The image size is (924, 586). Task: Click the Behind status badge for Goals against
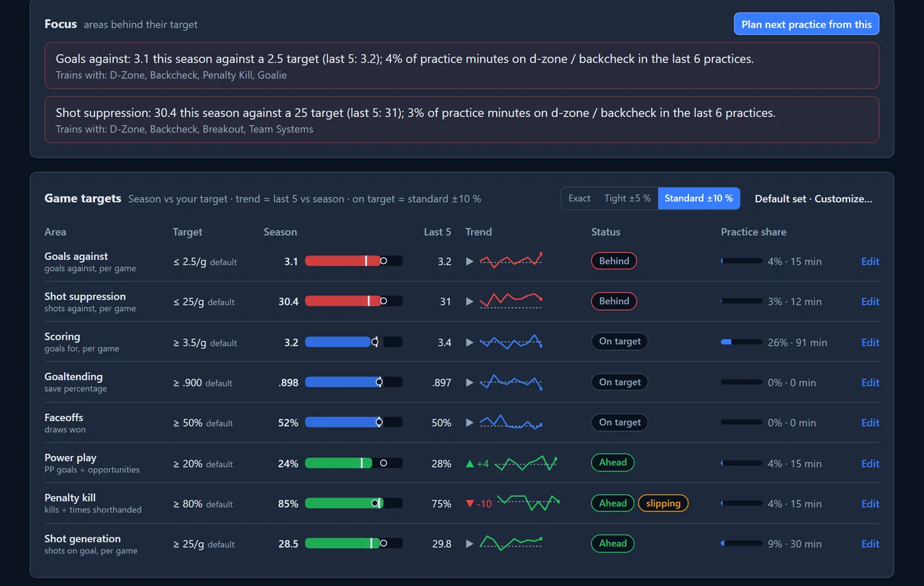tap(614, 261)
